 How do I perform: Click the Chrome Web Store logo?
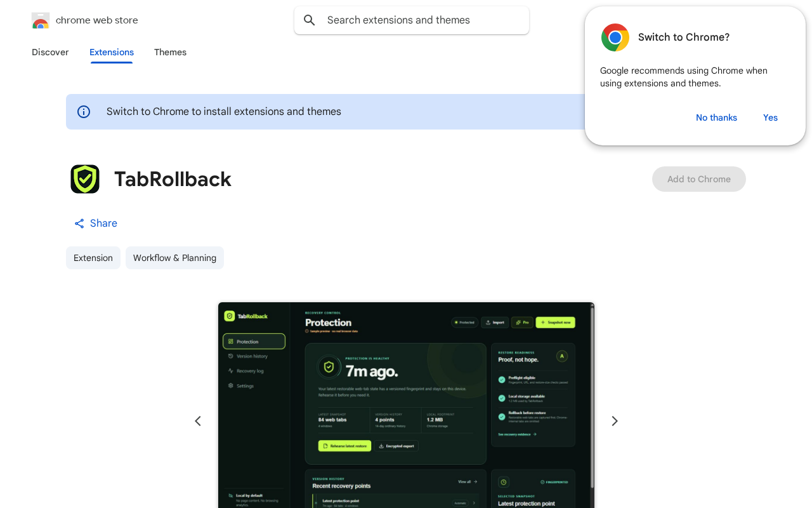[41, 20]
